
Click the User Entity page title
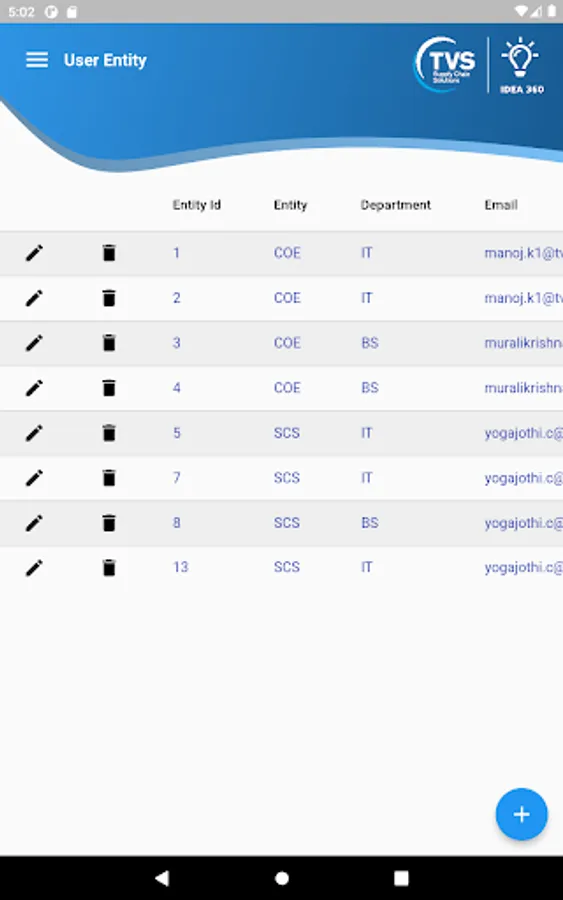coord(105,60)
